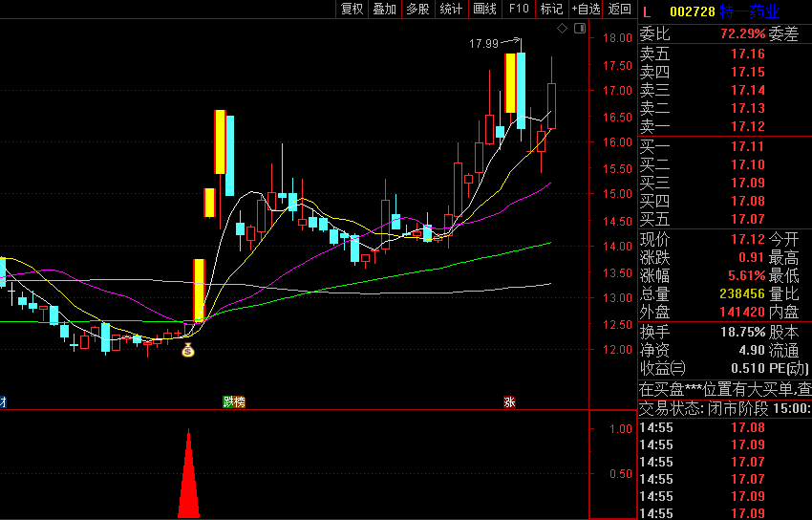This screenshot has height=520, width=812.
Task: Click the red 涨 tag below chart
Action: click(509, 401)
